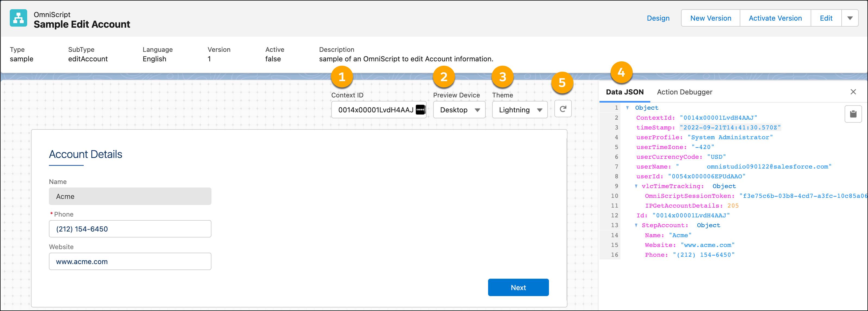Click the Next button
The width and height of the screenshot is (868, 311).
click(518, 287)
